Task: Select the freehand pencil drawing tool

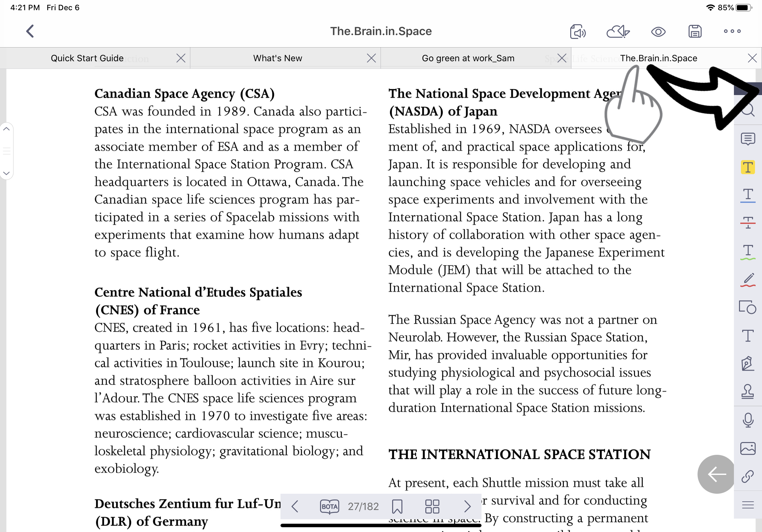Action: 748,280
